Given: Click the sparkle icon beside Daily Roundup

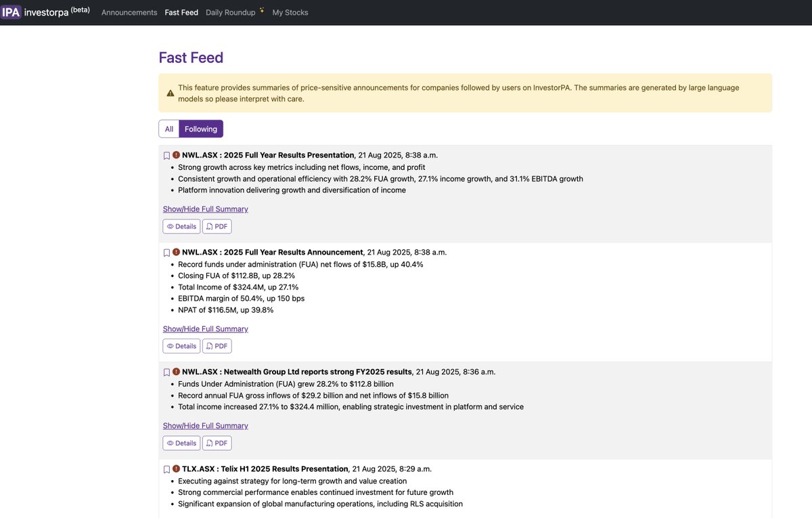Looking at the screenshot, I should point(262,9).
